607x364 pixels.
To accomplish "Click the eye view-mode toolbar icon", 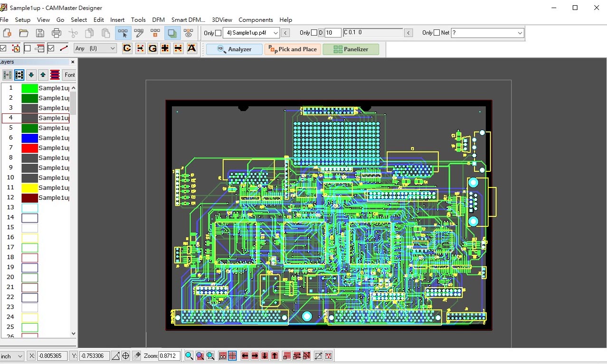I will [189, 33].
